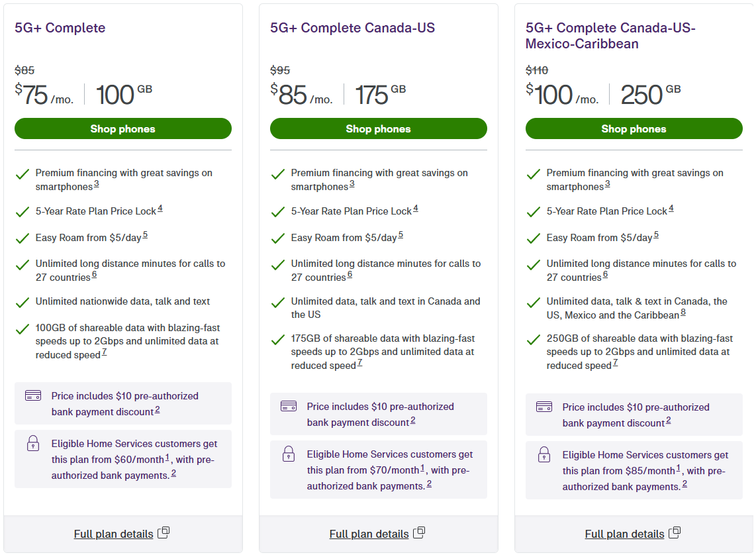Click the credit card icon in the Mexico-Caribbean plan
This screenshot has height=557, width=756.
544,407
